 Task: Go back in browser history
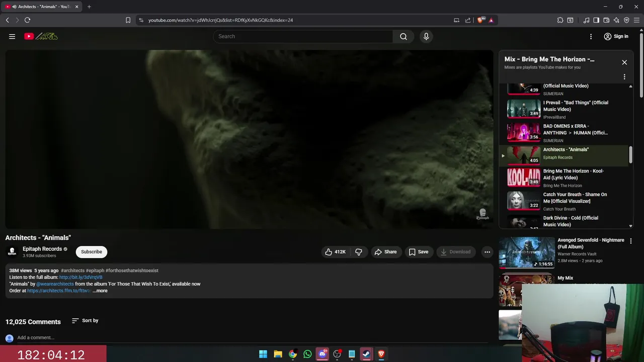tap(7, 20)
